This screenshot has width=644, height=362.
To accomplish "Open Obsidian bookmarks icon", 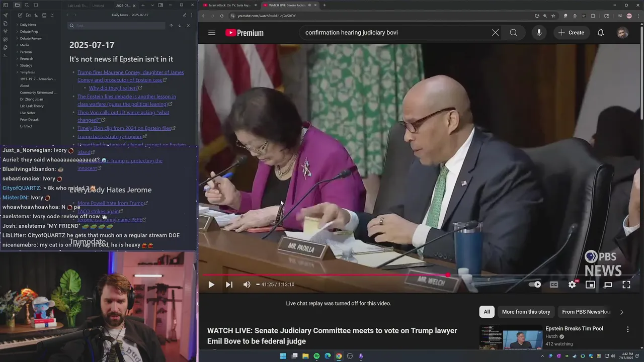I will pyautogui.click(x=36, y=5).
